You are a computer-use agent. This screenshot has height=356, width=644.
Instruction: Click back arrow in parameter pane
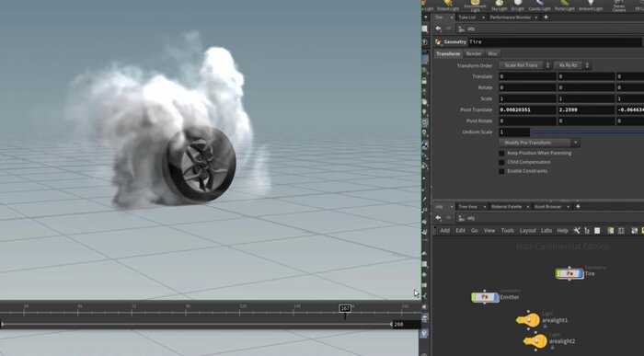[x=438, y=29]
